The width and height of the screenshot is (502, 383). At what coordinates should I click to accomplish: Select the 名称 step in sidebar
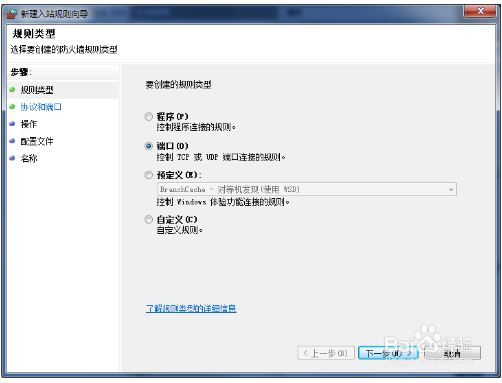29,158
